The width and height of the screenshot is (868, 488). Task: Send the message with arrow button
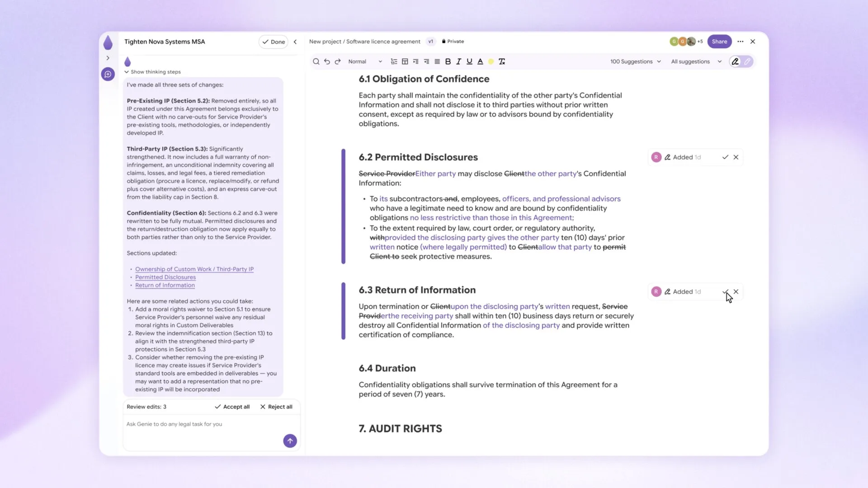click(290, 441)
